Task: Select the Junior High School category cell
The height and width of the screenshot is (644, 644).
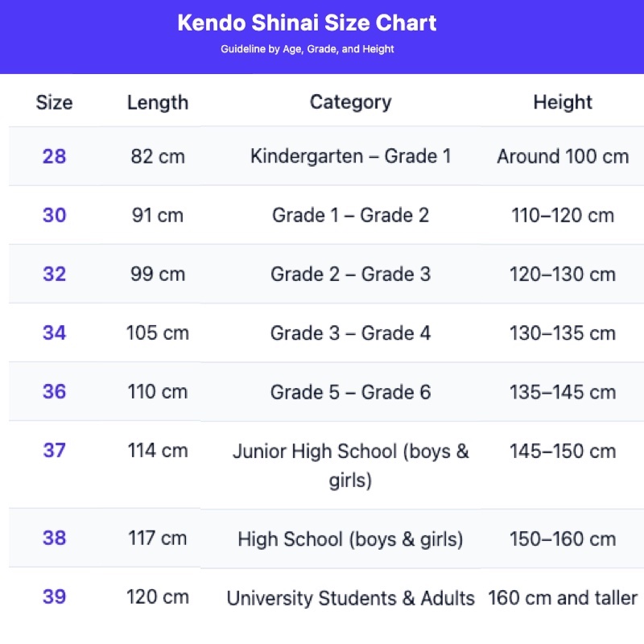Action: click(350, 466)
